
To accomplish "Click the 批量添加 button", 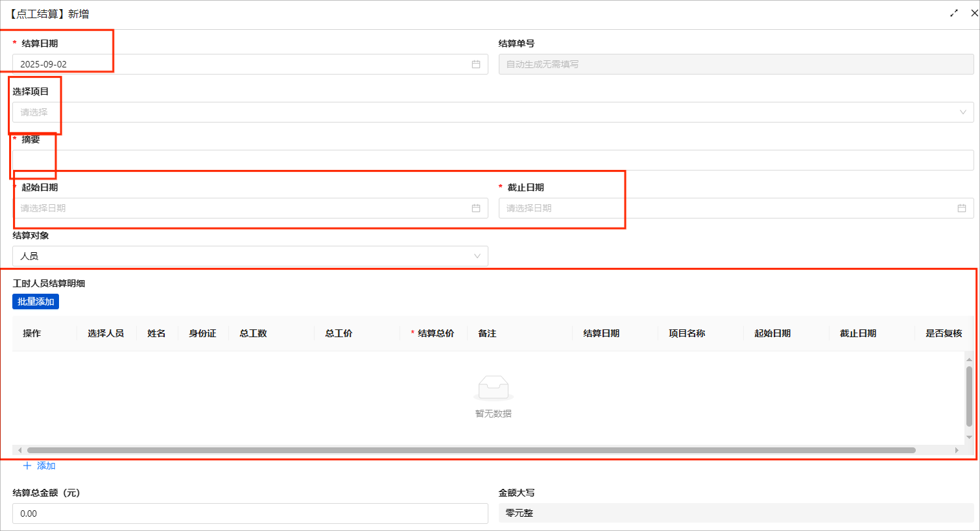I will [36, 301].
